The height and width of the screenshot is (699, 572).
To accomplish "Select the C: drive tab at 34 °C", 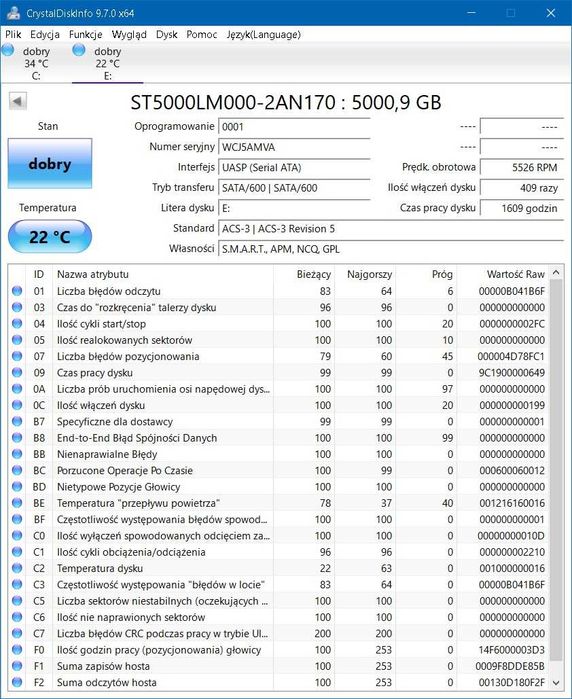I will coord(36,63).
